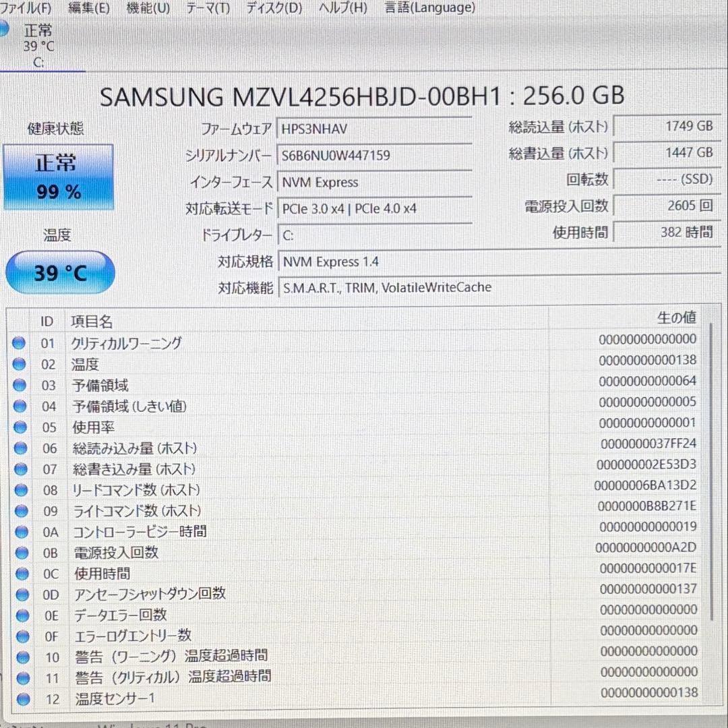728x728 pixels.
Task: Click status icon for row 08 リードコマンド数
Action: tap(21, 490)
